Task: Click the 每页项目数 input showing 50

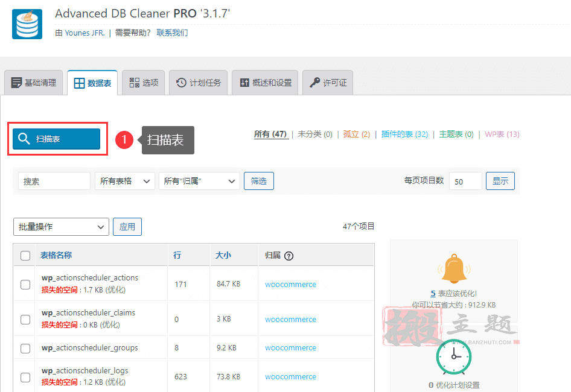Action: (465, 181)
